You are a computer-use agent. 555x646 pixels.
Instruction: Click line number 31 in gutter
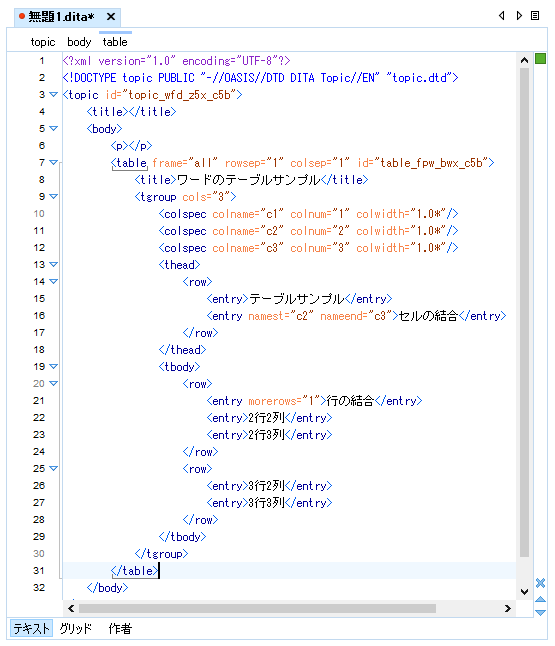coord(39,571)
